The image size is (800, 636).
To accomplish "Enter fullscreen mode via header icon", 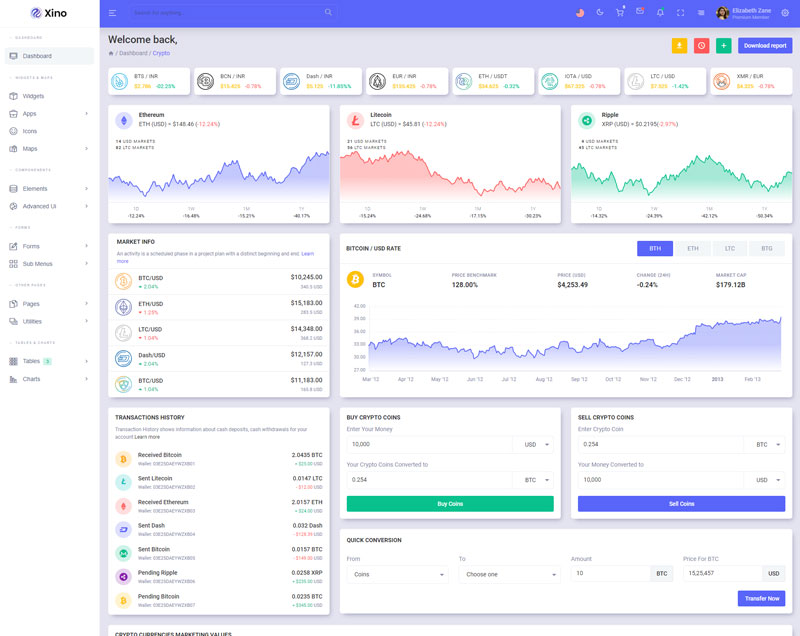I will [x=681, y=13].
